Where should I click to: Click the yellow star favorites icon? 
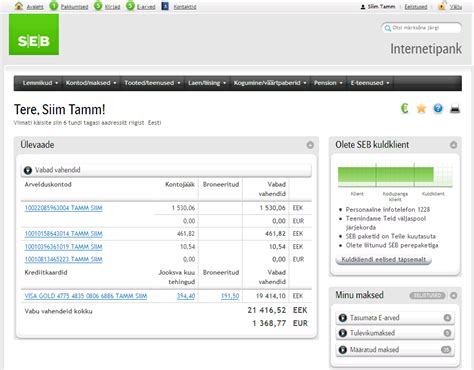click(421, 108)
